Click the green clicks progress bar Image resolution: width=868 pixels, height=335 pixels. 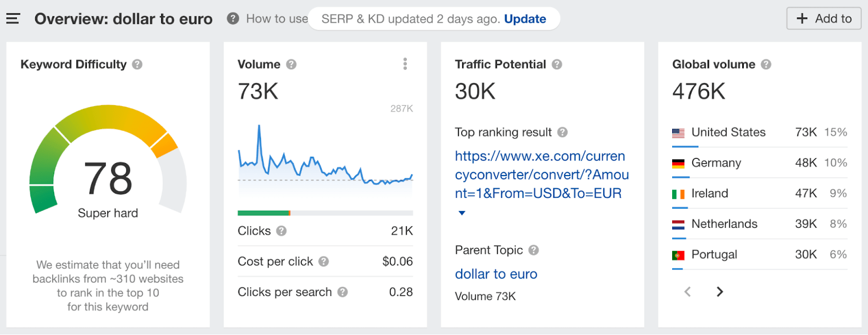click(x=263, y=212)
